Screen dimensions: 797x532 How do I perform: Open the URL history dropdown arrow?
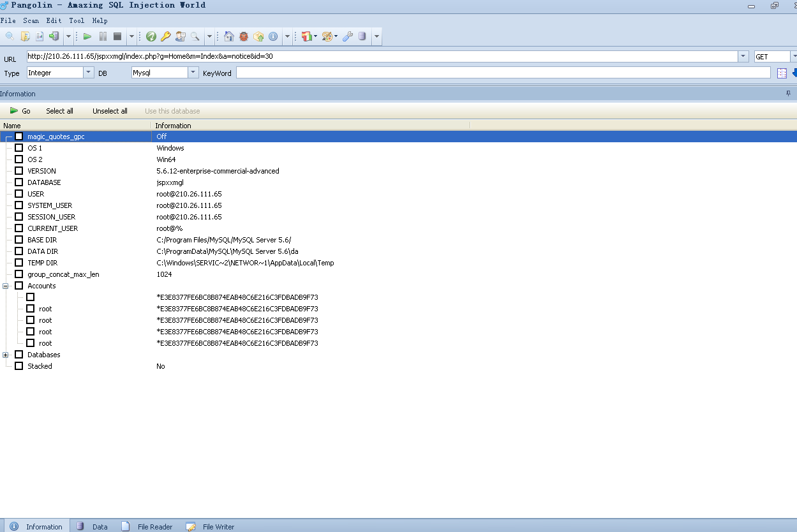coord(743,57)
